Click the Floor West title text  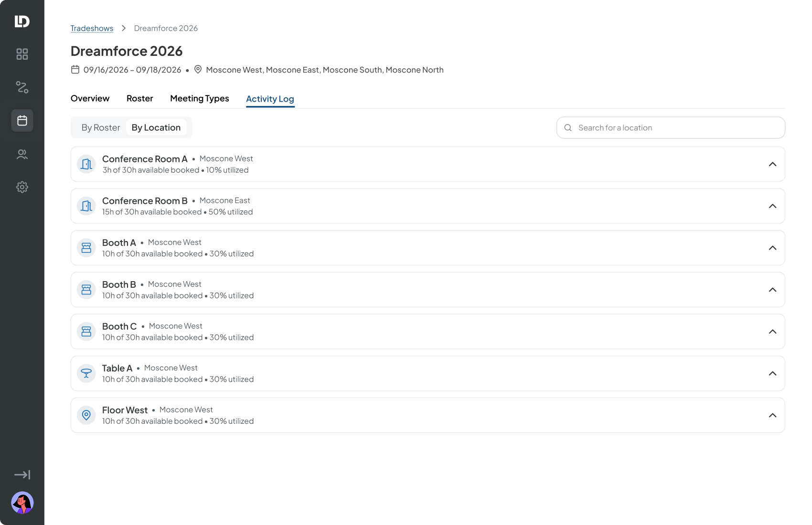[x=125, y=410]
